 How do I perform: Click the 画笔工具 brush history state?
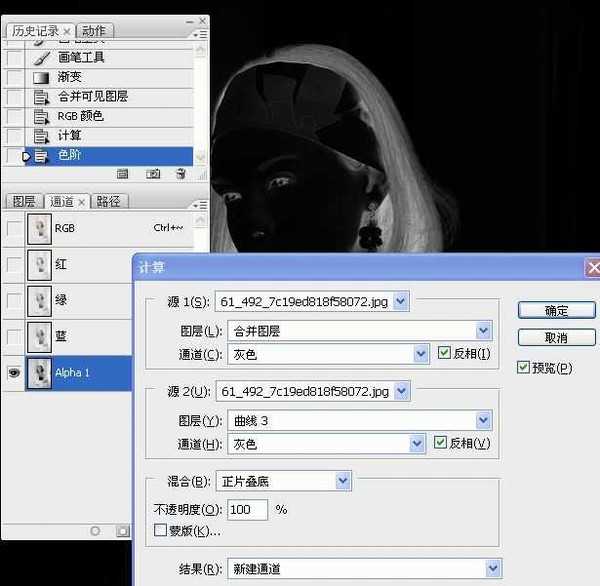[x=80, y=58]
